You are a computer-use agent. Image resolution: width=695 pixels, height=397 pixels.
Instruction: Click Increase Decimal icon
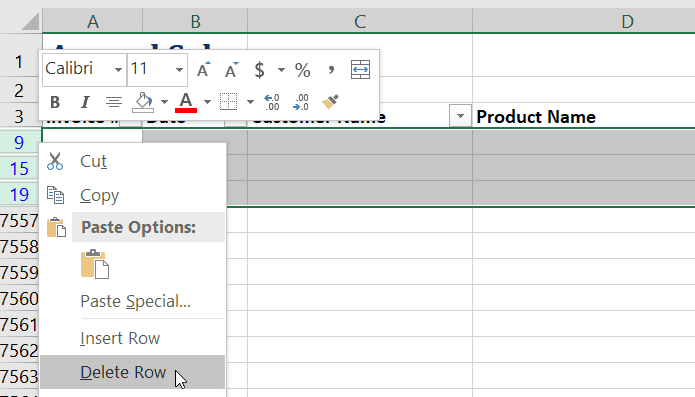pyautogui.click(x=272, y=102)
